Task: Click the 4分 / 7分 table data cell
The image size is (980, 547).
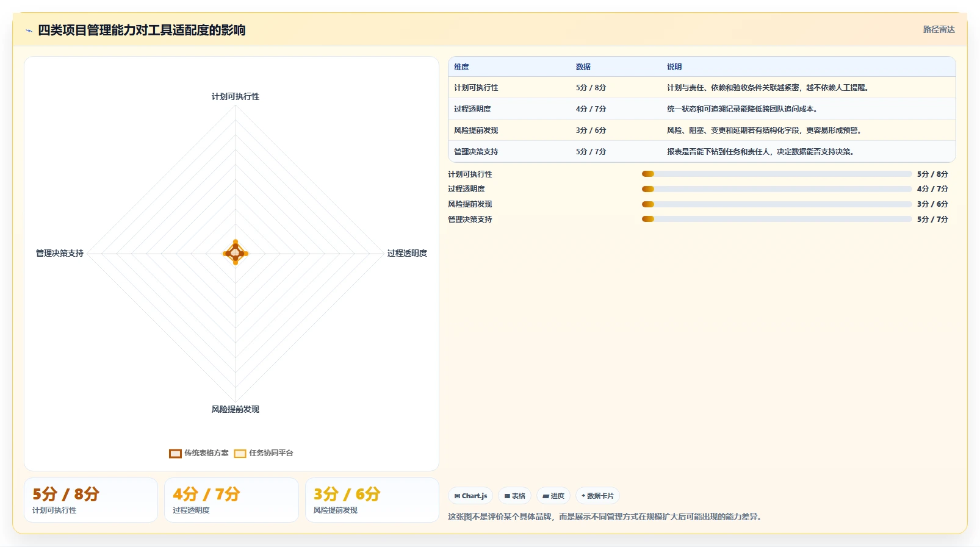Action: [591, 109]
